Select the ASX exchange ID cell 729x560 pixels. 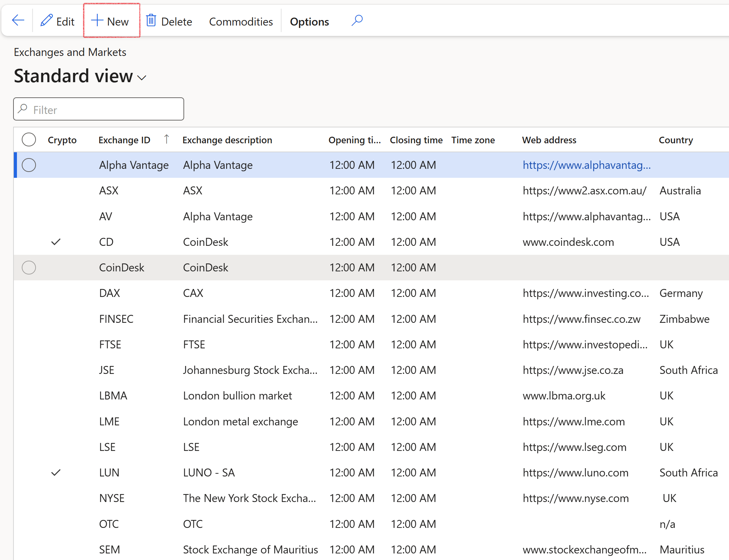pos(109,191)
